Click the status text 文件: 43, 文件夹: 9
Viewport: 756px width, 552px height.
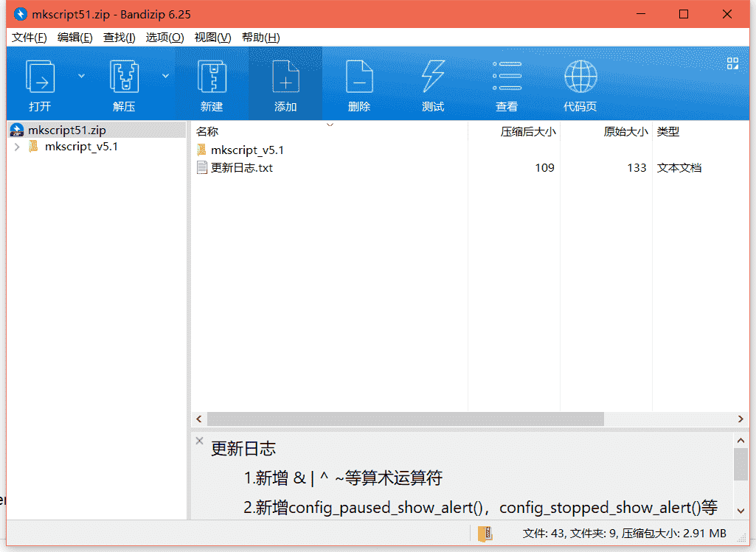point(569,534)
